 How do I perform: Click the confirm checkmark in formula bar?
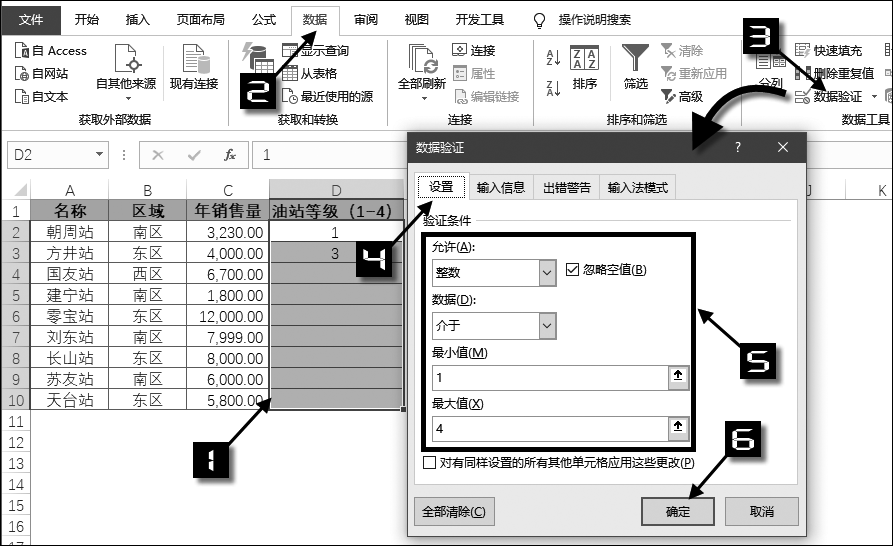pos(194,155)
